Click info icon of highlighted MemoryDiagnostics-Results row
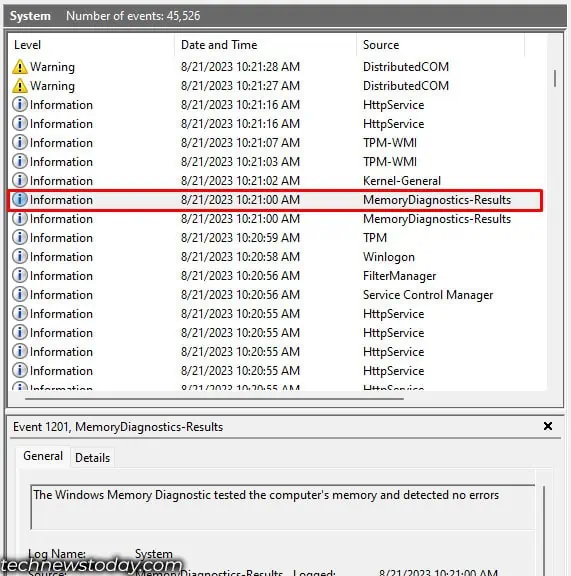This screenshot has width=571, height=576. point(20,199)
